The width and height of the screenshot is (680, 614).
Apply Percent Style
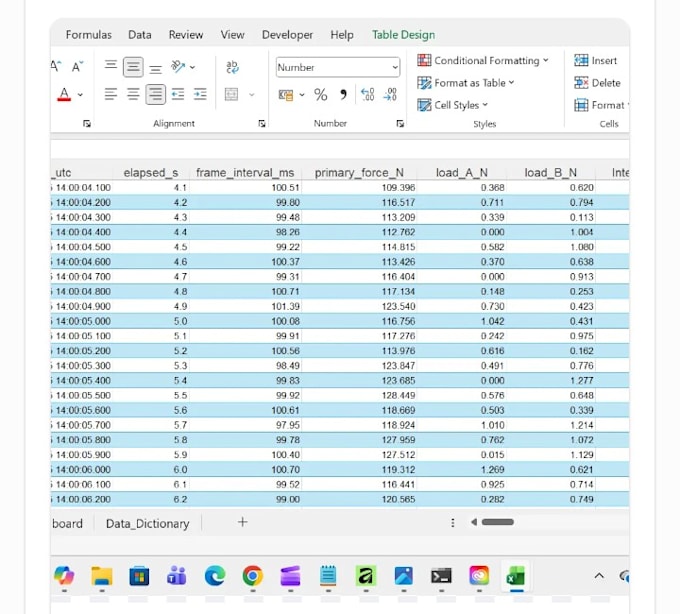click(x=320, y=94)
